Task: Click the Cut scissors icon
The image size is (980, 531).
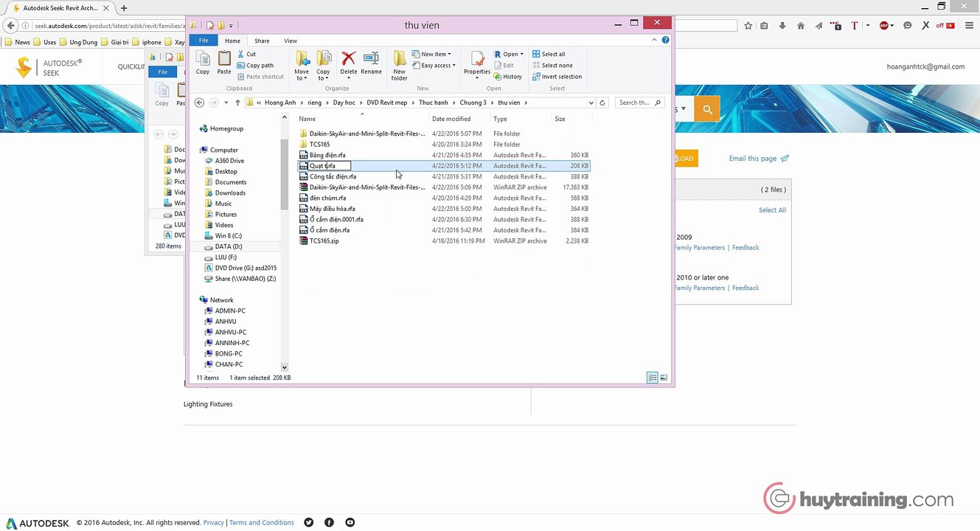Action: tap(240, 54)
